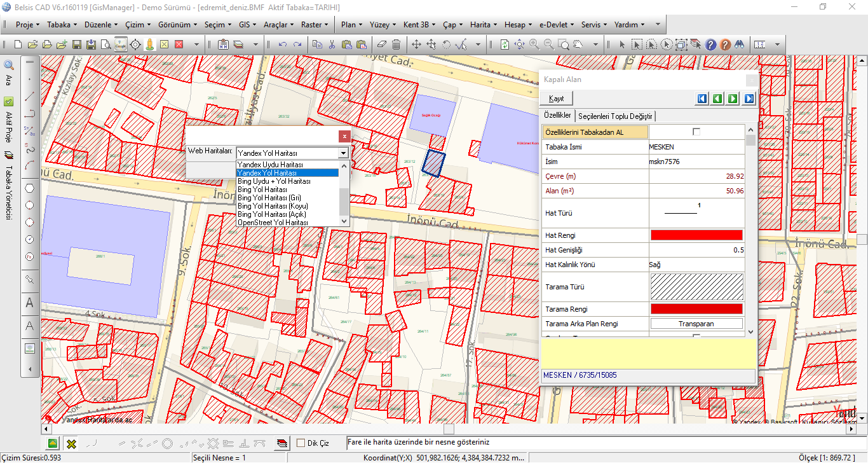This screenshot has height=463, width=868.
Task: Click the Undo arrow icon
Action: pos(282,45)
